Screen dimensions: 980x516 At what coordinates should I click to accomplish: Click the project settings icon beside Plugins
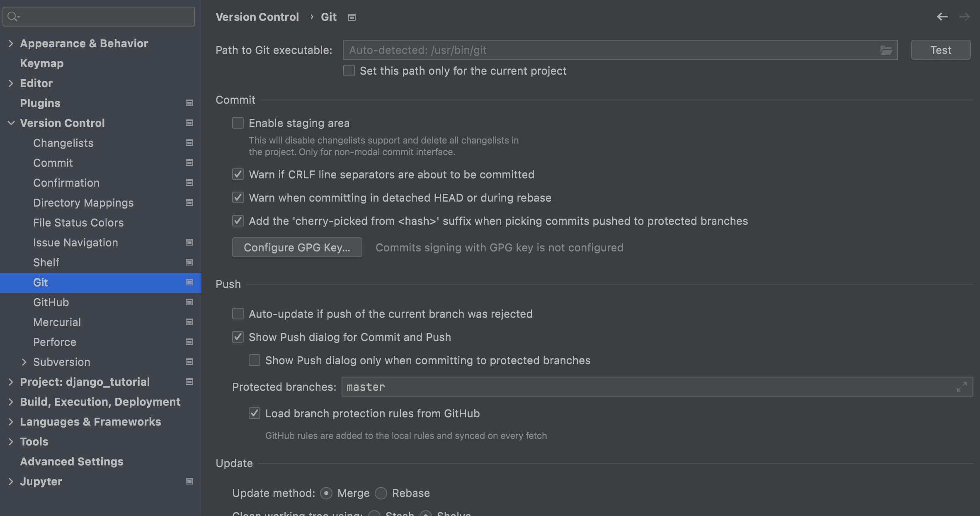point(189,103)
